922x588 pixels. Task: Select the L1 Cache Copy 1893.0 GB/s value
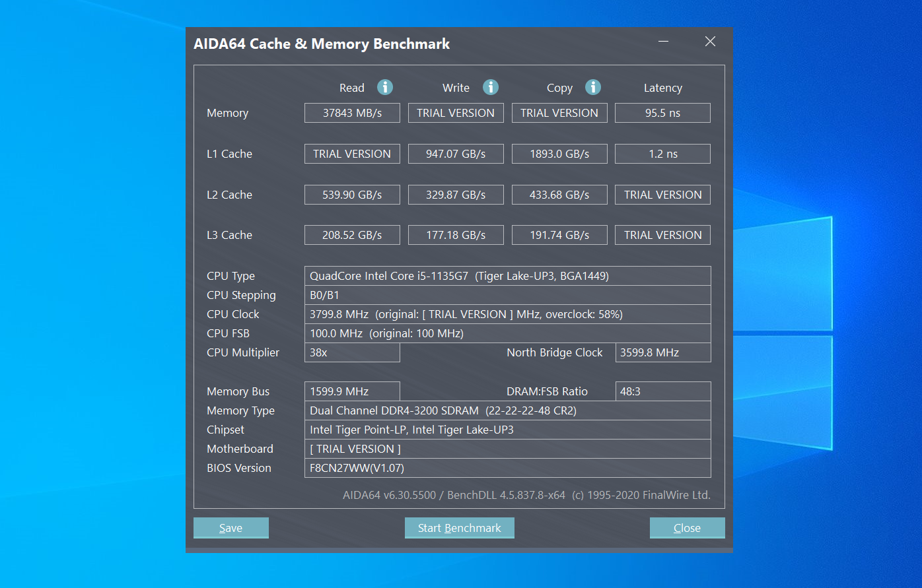click(x=559, y=154)
